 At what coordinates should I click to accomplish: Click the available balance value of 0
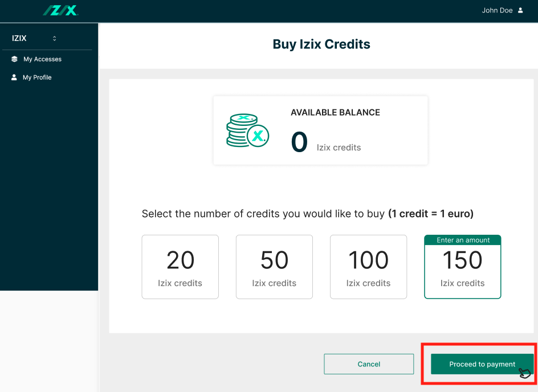299,142
